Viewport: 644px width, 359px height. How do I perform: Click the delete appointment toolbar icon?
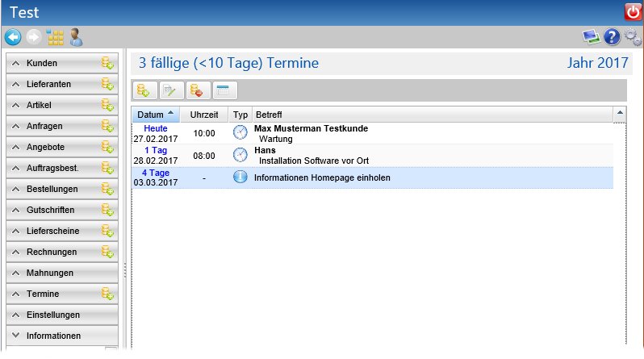[x=198, y=91]
